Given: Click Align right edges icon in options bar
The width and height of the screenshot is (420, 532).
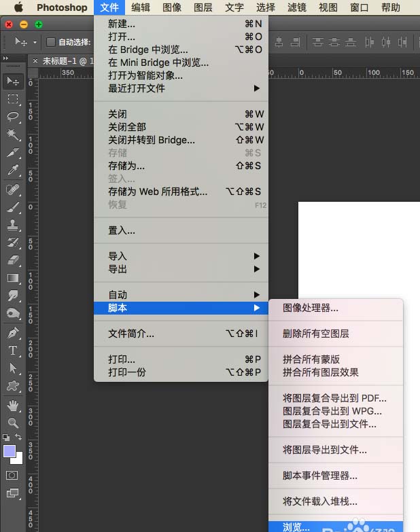Looking at the screenshot, I should 296,42.
